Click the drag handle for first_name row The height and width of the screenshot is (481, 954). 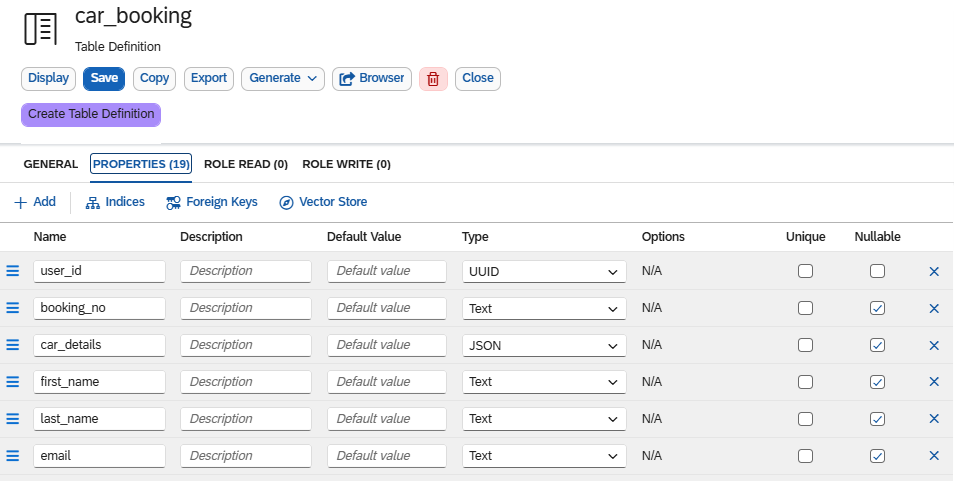13,382
